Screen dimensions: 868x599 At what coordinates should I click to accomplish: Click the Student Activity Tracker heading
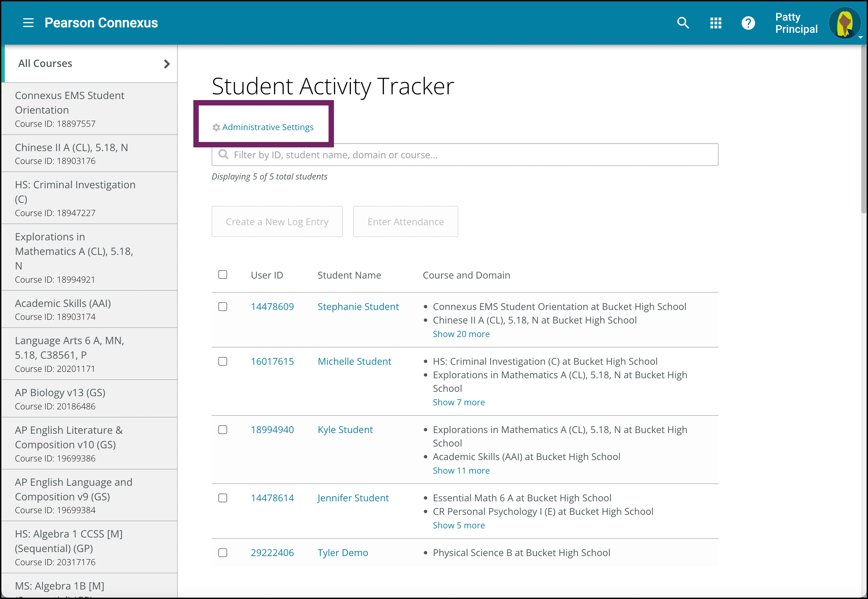(333, 86)
